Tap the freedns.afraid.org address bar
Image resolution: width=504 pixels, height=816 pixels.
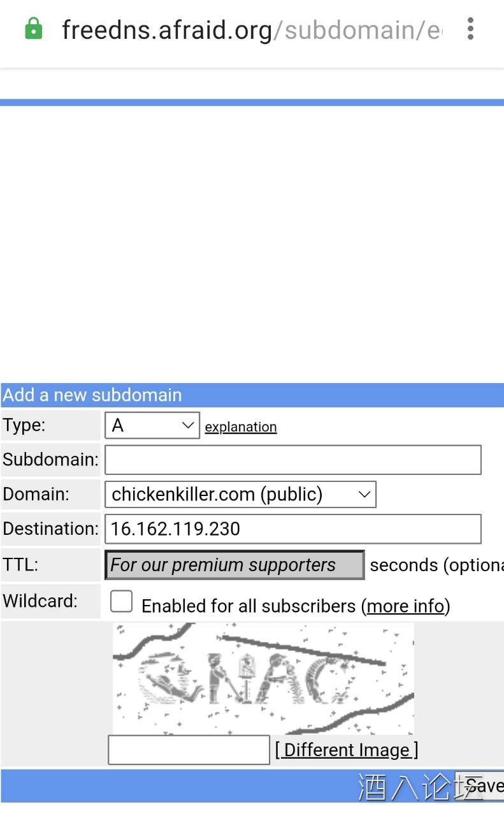coord(251,30)
